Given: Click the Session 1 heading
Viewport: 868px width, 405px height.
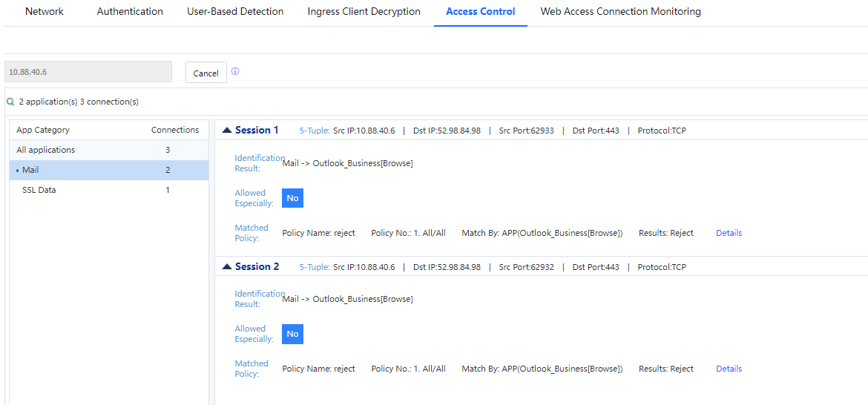Looking at the screenshot, I should 257,131.
